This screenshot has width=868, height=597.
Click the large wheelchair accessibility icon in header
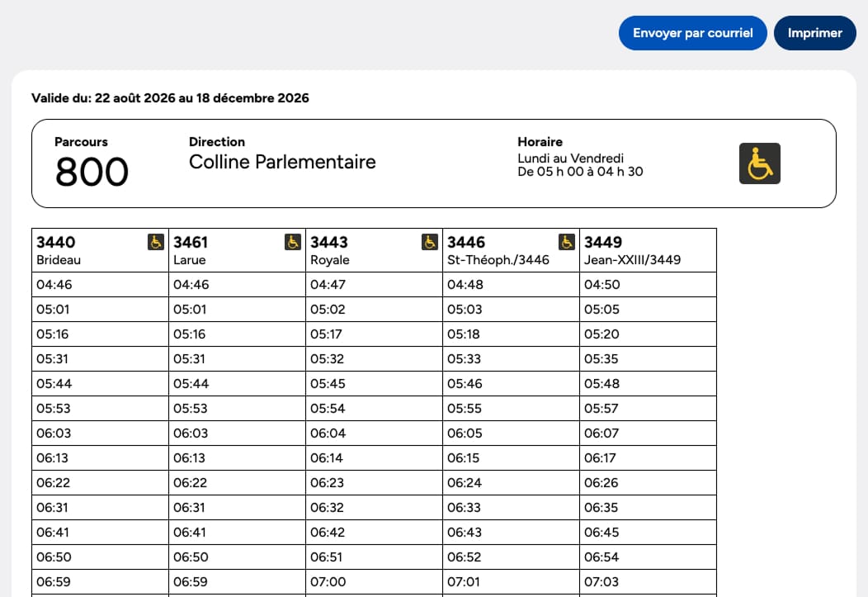click(x=759, y=163)
